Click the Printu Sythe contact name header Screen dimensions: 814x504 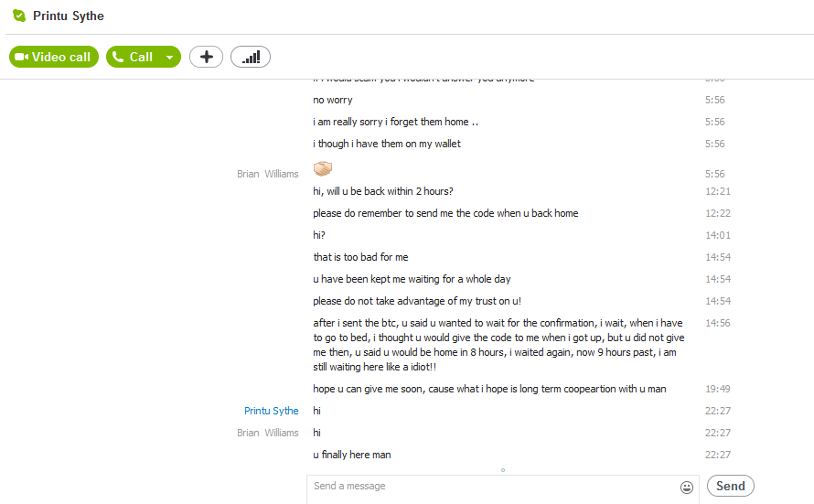click(x=69, y=16)
